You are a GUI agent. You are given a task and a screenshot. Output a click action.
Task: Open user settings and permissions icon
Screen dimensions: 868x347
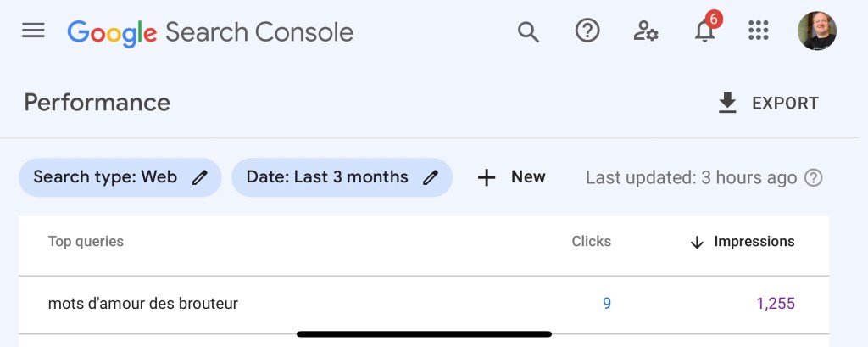(x=646, y=31)
